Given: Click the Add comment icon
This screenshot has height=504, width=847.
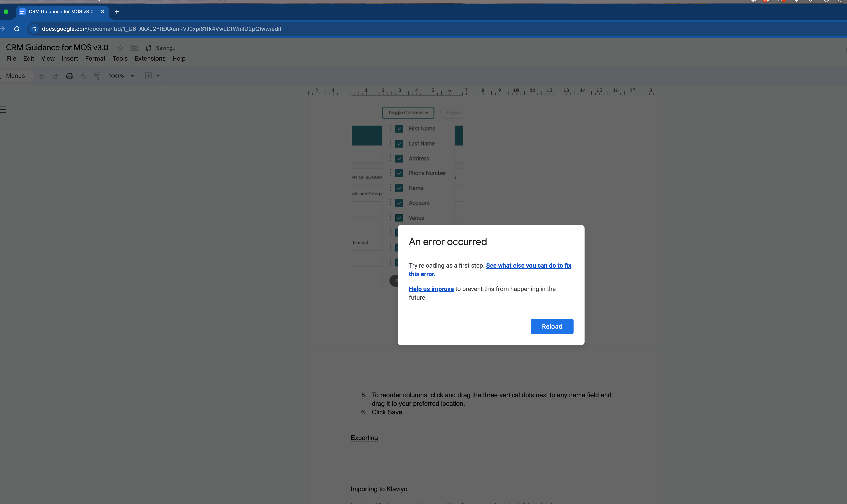Looking at the screenshot, I should click(148, 76).
